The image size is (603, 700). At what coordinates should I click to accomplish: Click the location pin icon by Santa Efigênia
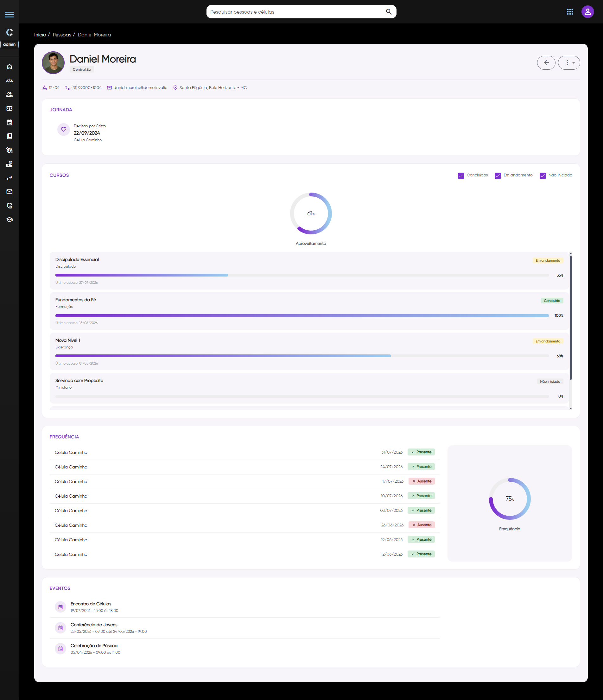[175, 88]
